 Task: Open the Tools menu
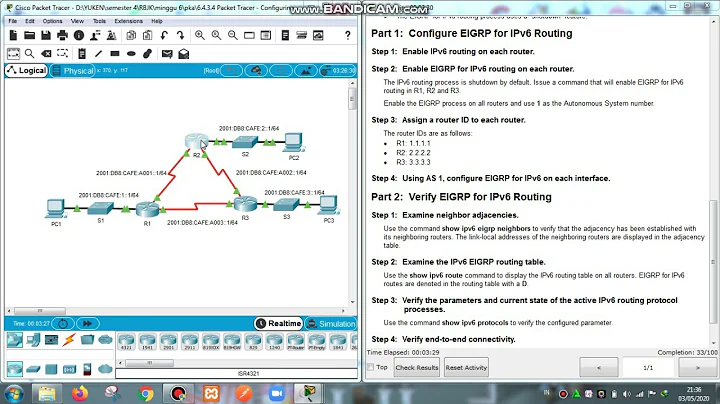99,21
